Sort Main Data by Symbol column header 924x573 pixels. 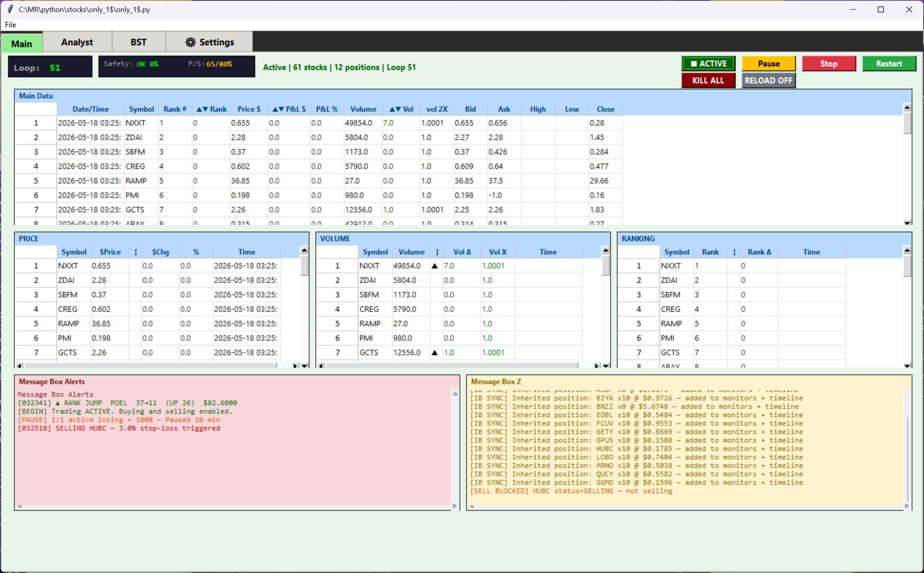[141, 109]
